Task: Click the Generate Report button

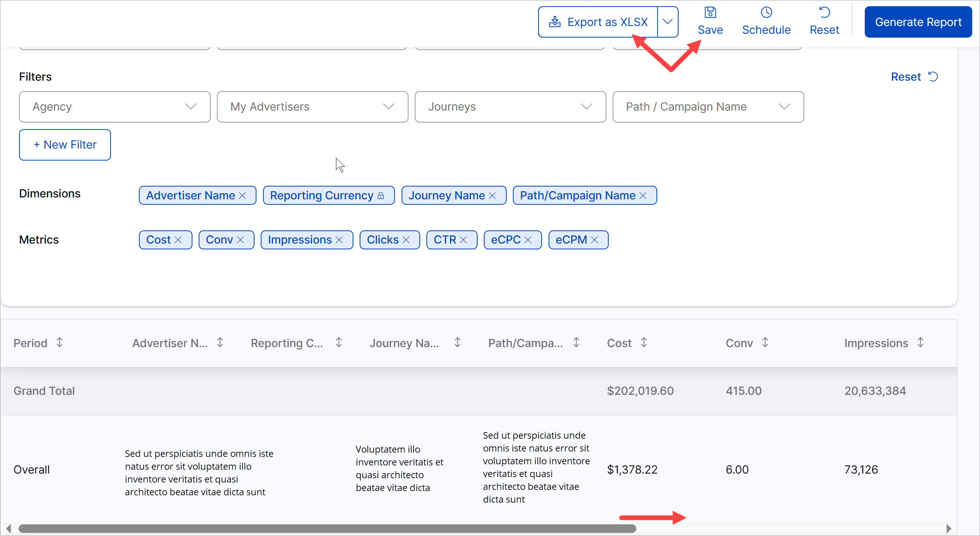Action: click(918, 22)
